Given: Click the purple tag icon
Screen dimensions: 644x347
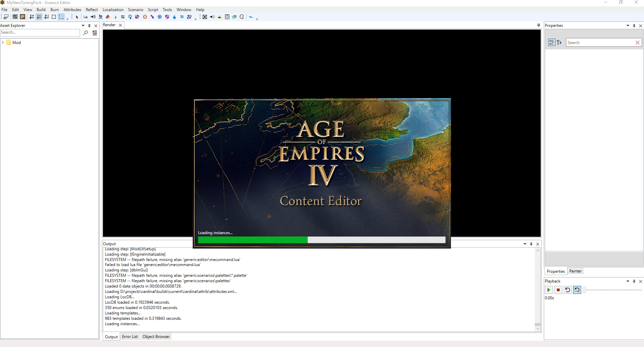Looking at the screenshot, I should click(152, 17).
